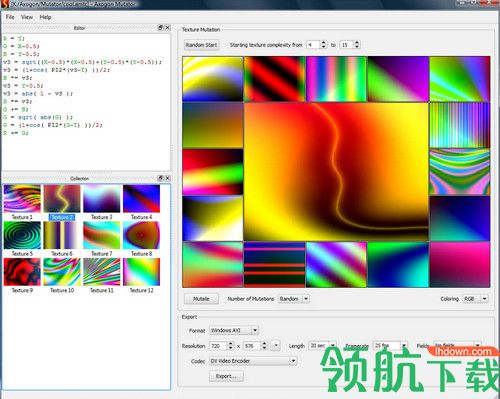Viewport: 500px width, 399px height.
Task: Click the Export... button
Action: (226, 376)
